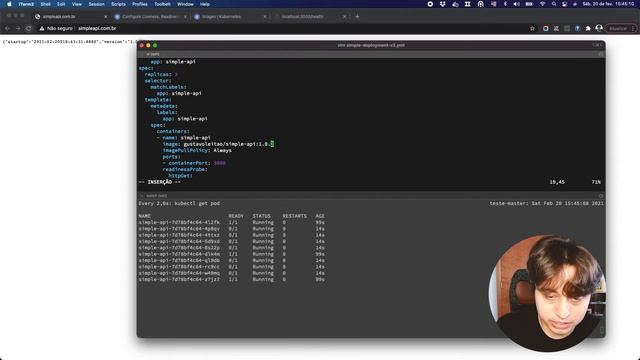Click the STATUS column header in pod list
Image resolution: width=640 pixels, height=360 pixels.
261,216
